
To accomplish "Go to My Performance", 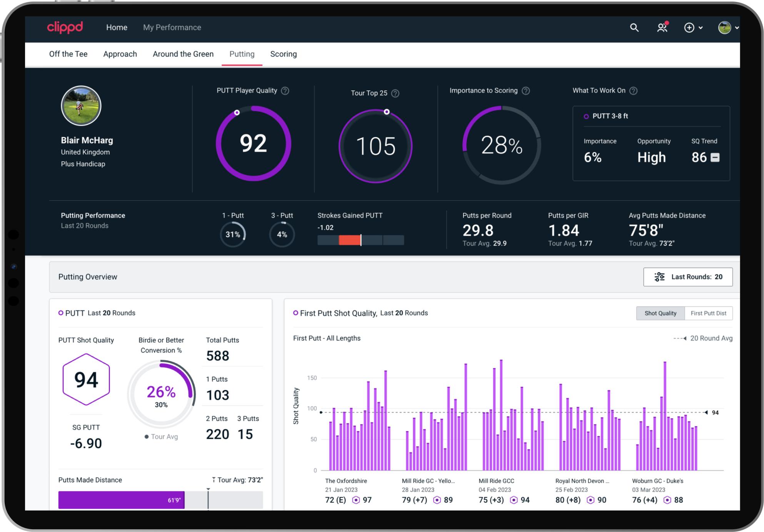I will [172, 28].
